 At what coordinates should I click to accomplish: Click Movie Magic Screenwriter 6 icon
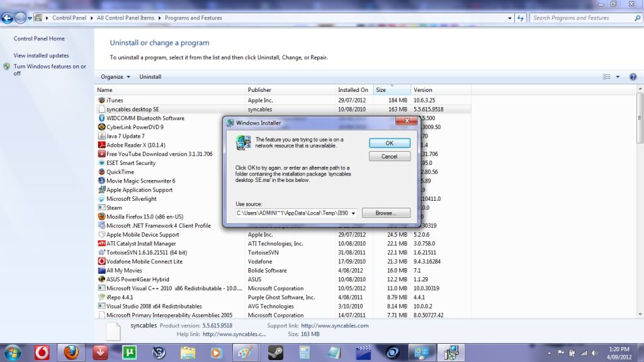pos(101,181)
